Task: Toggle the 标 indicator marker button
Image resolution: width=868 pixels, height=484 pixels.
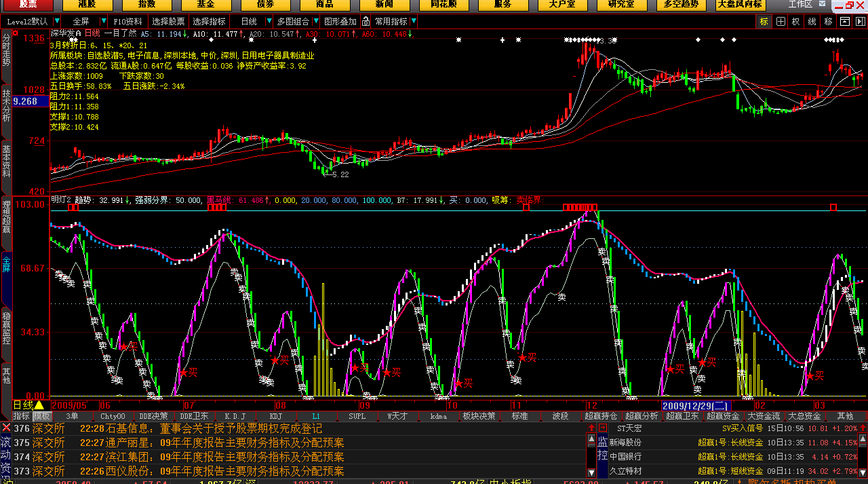Action: pyautogui.click(x=764, y=22)
